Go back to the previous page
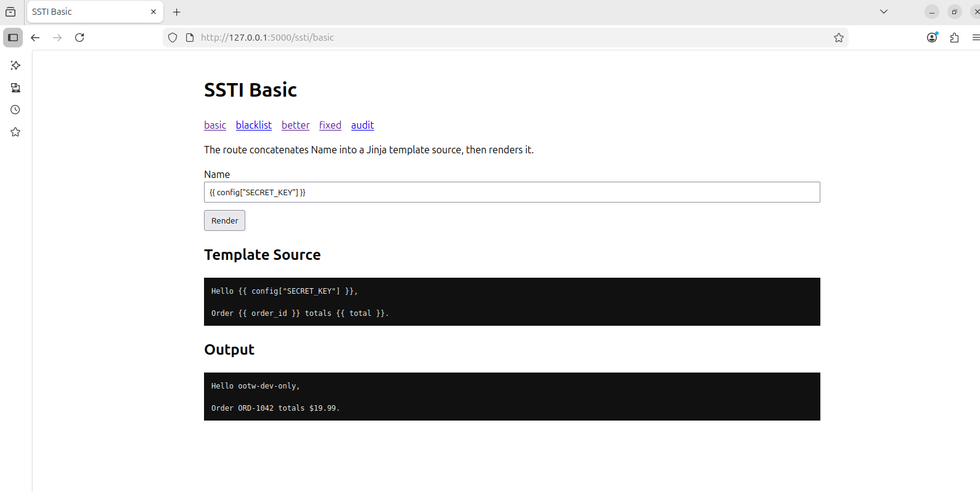This screenshot has height=492, width=980. [35, 38]
